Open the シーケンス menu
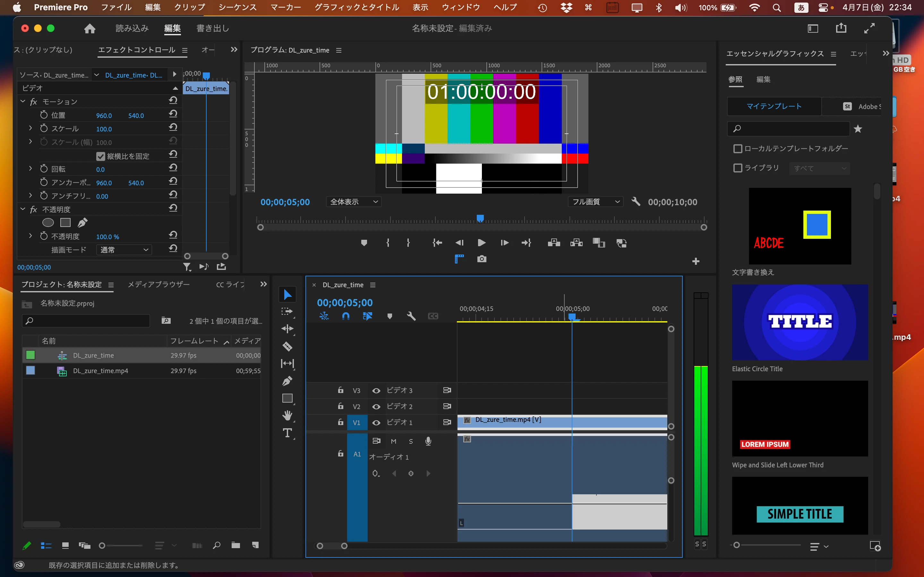 click(237, 7)
